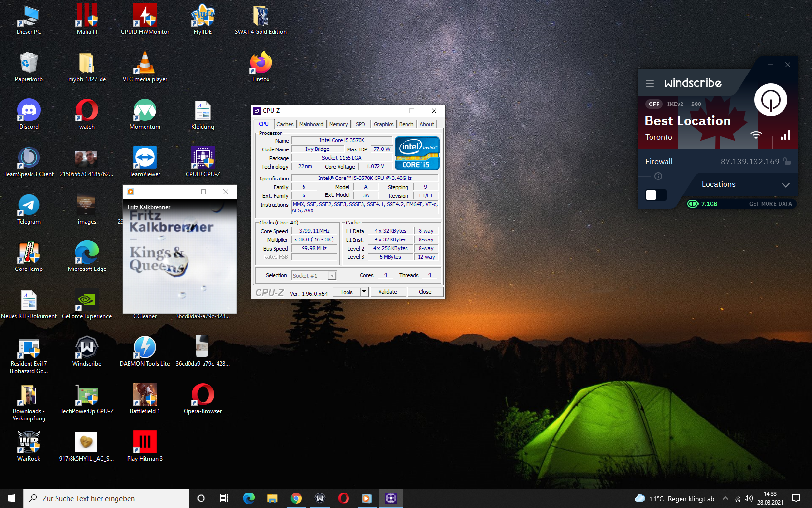
Task: Open Chrome from the taskbar
Action: [x=296, y=498]
